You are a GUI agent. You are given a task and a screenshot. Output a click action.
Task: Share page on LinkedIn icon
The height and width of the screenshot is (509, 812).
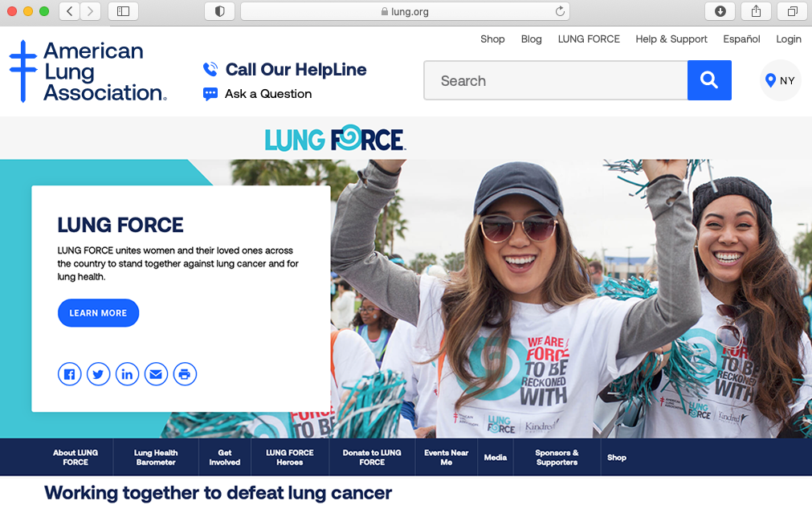coord(127,374)
